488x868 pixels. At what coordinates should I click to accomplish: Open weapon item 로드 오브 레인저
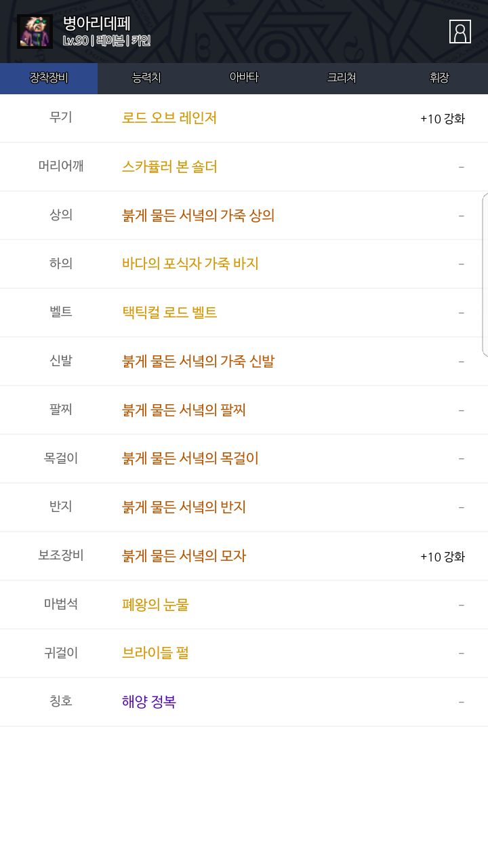click(169, 118)
